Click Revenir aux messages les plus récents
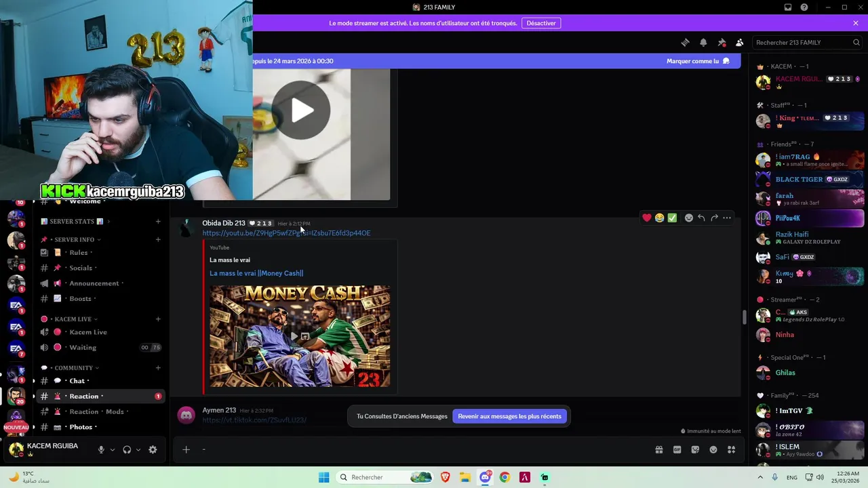The image size is (868, 488). (509, 416)
